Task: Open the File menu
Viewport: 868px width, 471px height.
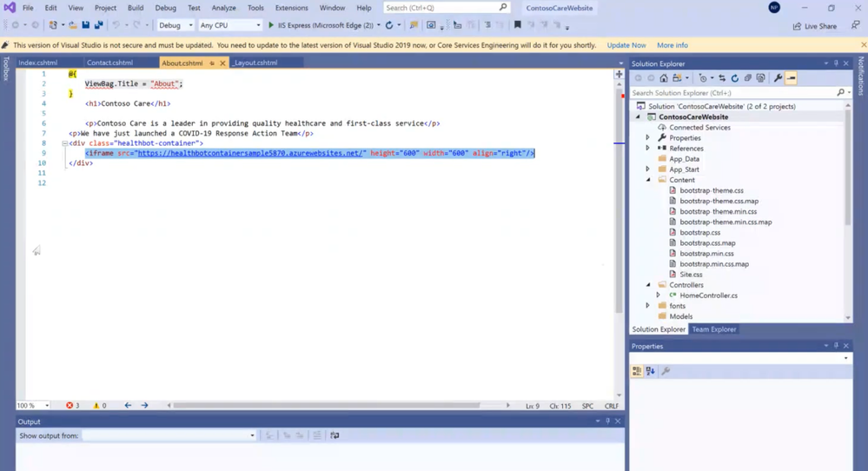Action: (x=28, y=8)
